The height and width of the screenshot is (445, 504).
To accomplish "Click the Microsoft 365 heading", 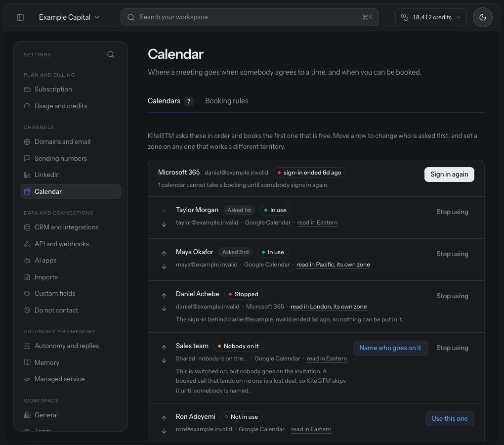I will [x=179, y=173].
